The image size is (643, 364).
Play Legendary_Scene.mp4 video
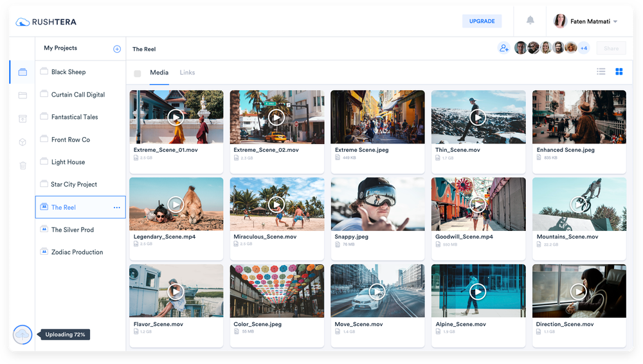pyautogui.click(x=176, y=204)
